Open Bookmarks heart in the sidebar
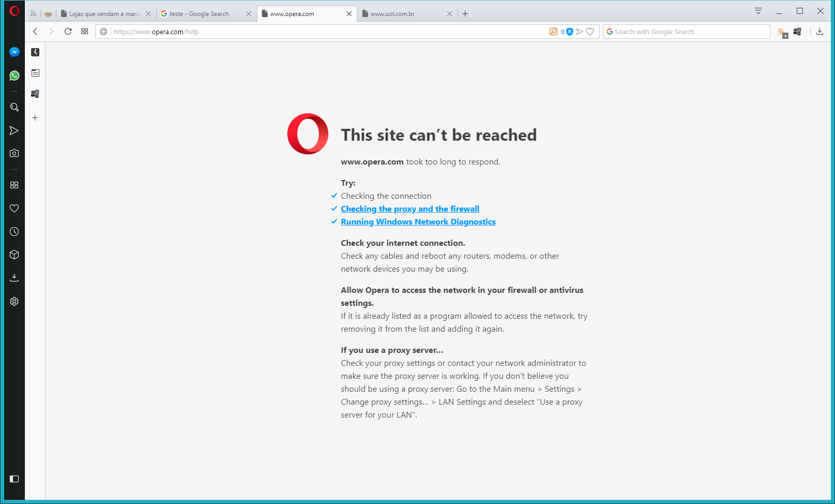The height and width of the screenshot is (504, 835). coord(14,208)
